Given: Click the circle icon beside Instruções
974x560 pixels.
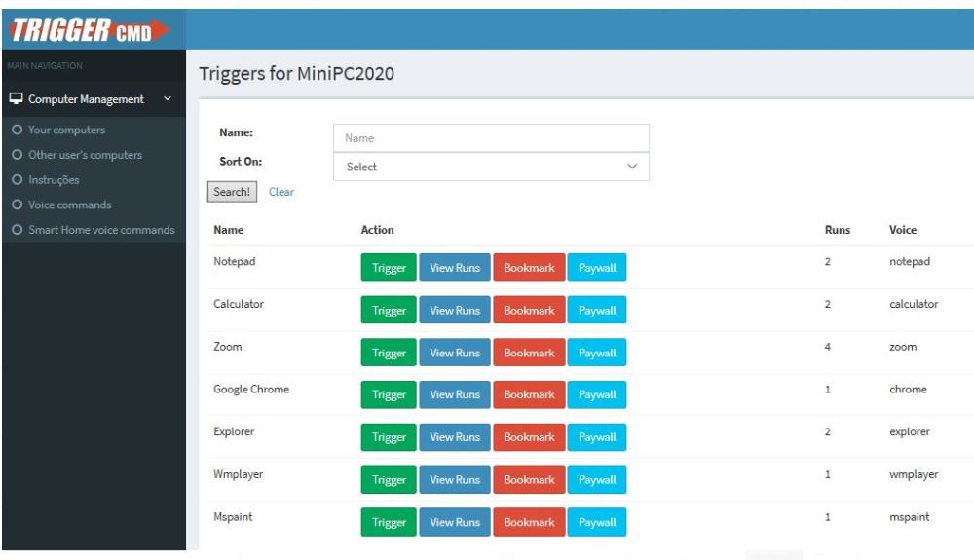Looking at the screenshot, I should (x=17, y=179).
